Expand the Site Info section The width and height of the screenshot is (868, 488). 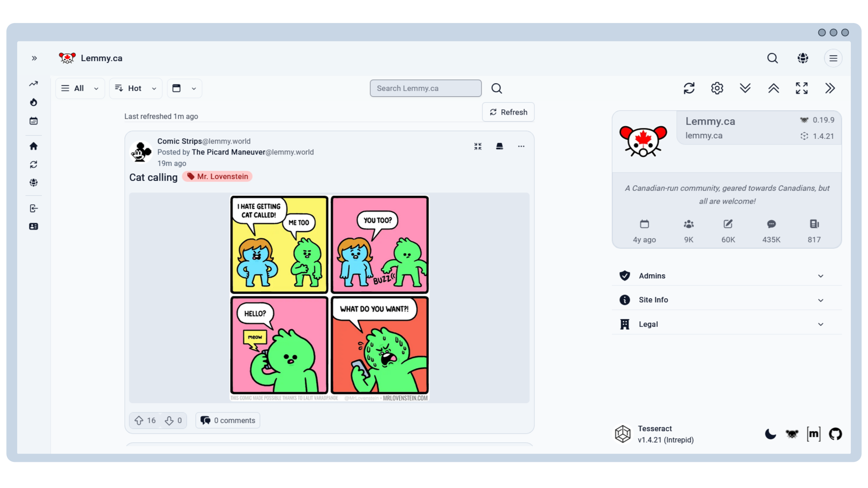[x=726, y=300]
